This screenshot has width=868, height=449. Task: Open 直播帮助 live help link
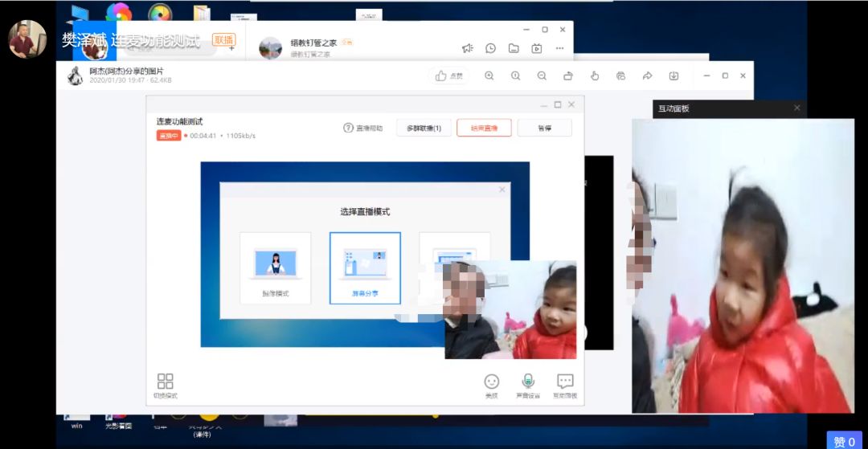363,128
